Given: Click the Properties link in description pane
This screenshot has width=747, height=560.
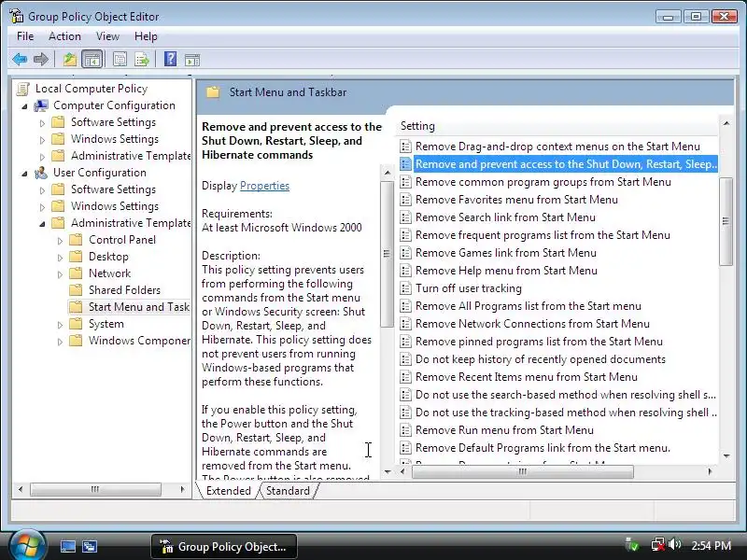Looking at the screenshot, I should pos(264,186).
